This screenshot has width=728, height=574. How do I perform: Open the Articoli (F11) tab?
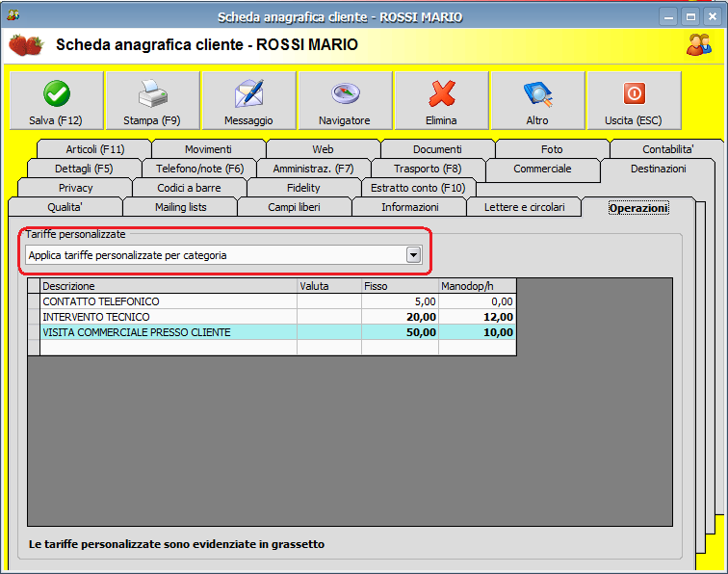(x=94, y=149)
